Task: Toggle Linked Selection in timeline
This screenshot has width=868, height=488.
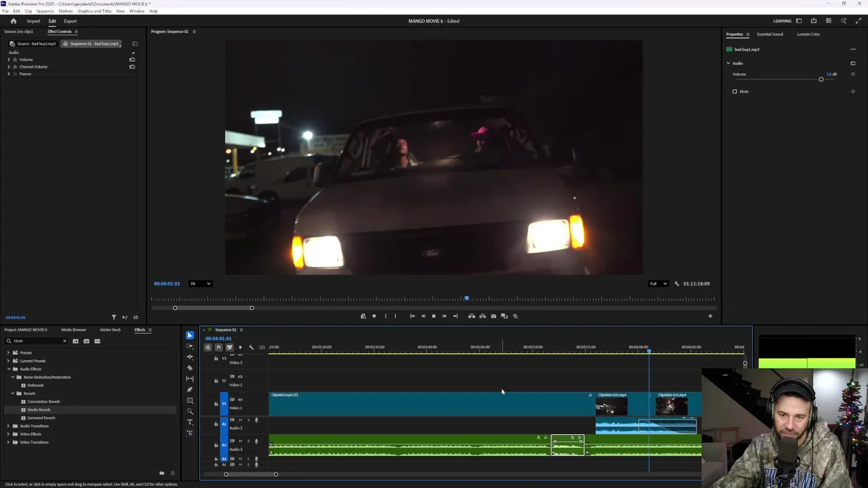Action: coord(229,348)
